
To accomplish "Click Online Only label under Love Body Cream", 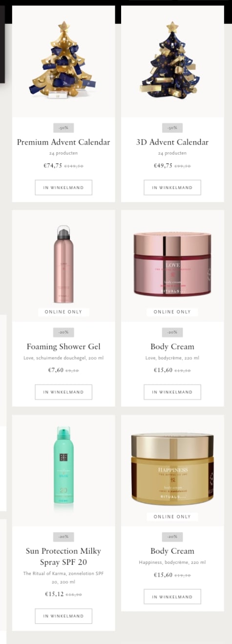I will [x=172, y=312].
